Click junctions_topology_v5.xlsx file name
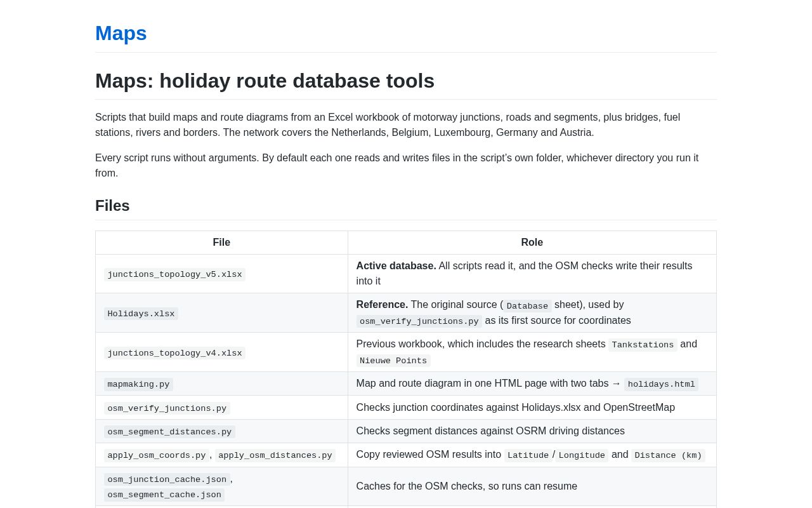 click(x=174, y=274)
